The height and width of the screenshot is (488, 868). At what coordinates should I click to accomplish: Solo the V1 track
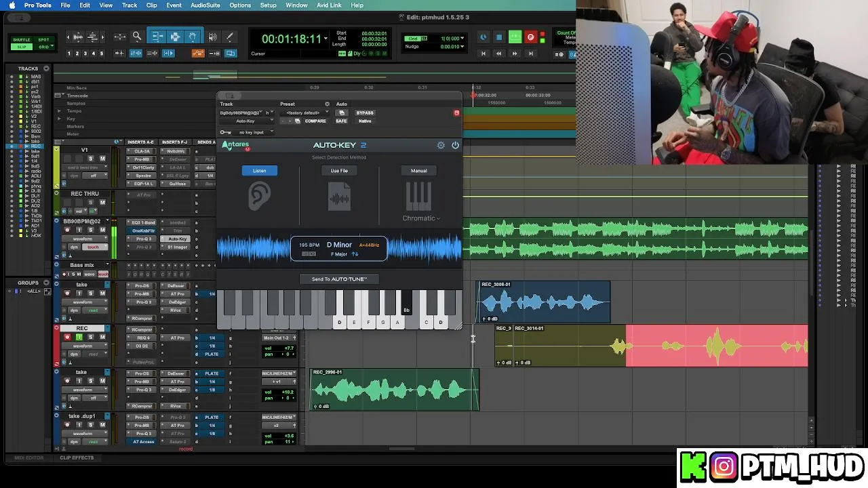click(x=90, y=159)
